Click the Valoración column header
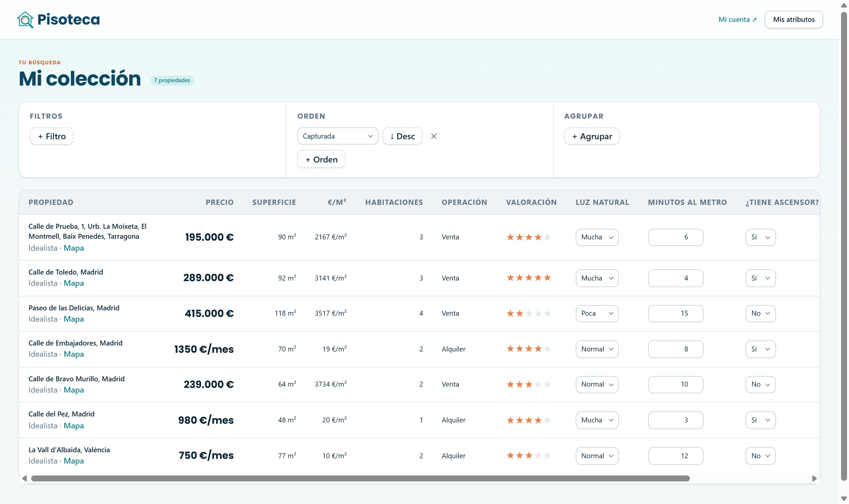849x504 pixels. coord(531,202)
